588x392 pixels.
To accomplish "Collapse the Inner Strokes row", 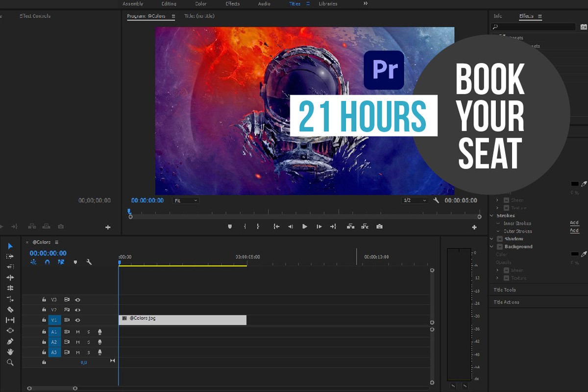I will click(x=499, y=223).
